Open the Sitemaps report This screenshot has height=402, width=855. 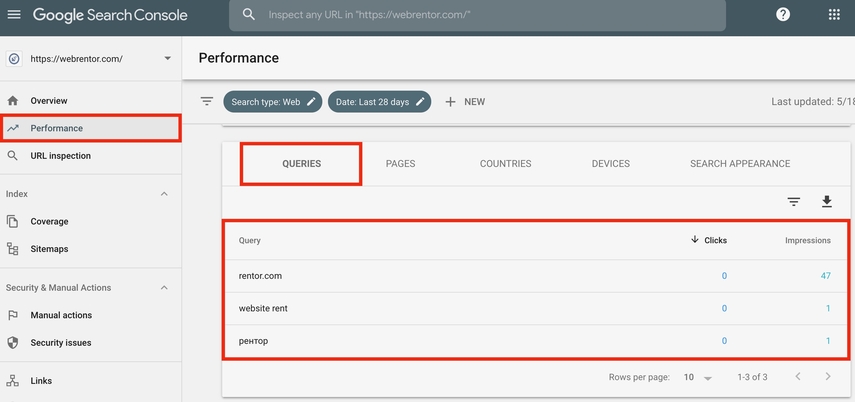[49, 249]
